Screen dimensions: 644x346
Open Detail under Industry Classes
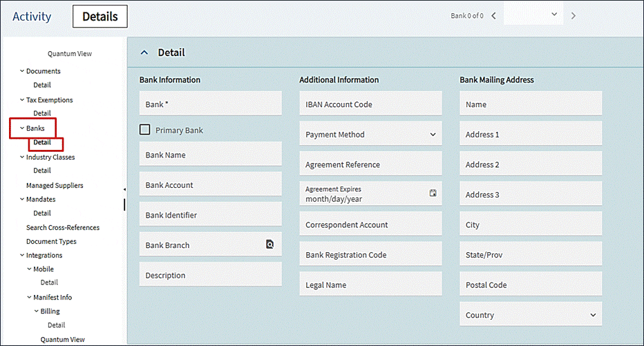pos(42,171)
